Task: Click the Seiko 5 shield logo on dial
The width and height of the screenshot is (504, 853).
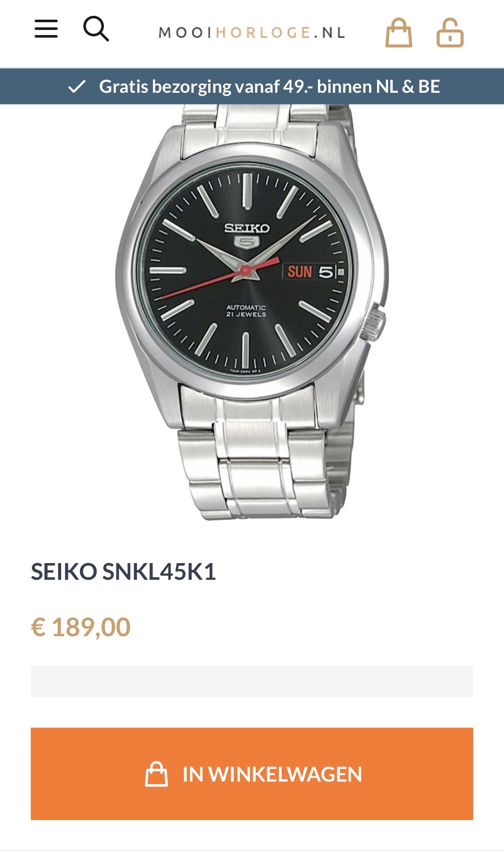Action: [x=247, y=243]
